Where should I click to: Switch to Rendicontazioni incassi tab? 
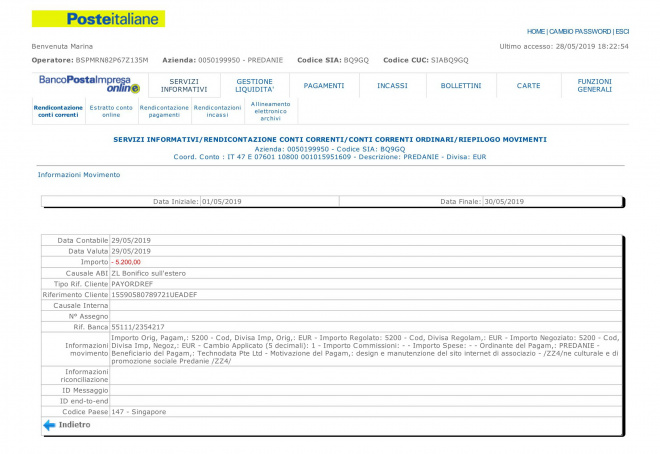(217, 111)
